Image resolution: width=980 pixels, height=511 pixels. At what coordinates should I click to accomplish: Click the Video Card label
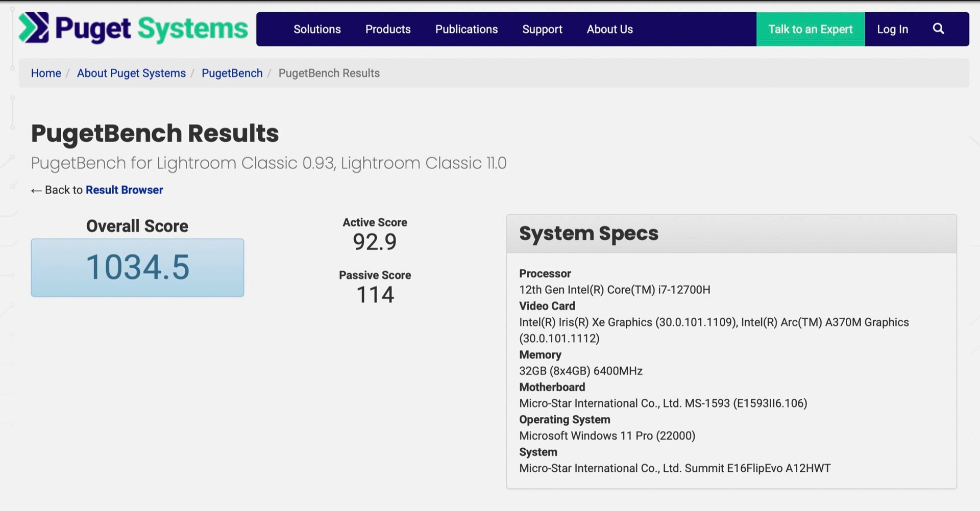(x=547, y=306)
